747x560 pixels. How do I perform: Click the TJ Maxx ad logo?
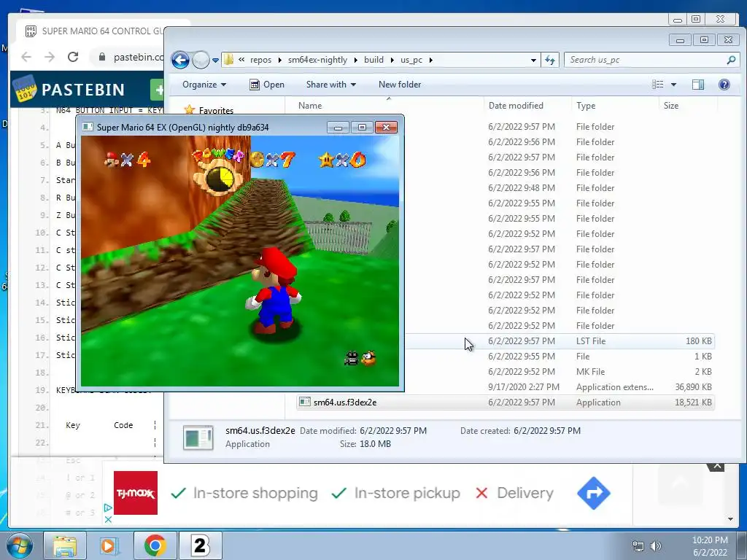coord(135,493)
